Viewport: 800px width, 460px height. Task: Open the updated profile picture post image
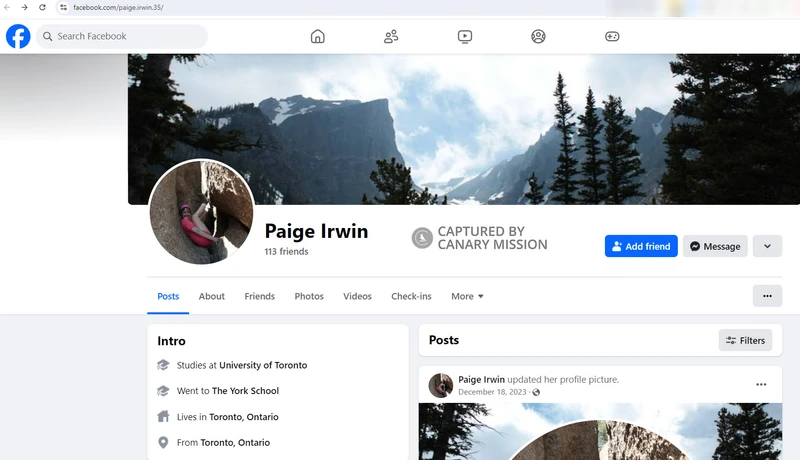coord(600,431)
